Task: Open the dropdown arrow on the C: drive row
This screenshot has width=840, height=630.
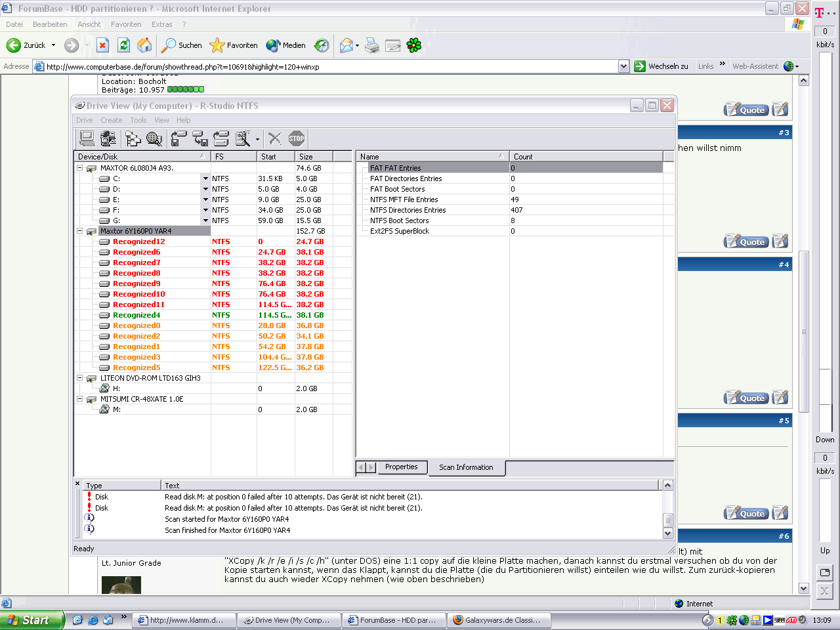Action: point(205,178)
